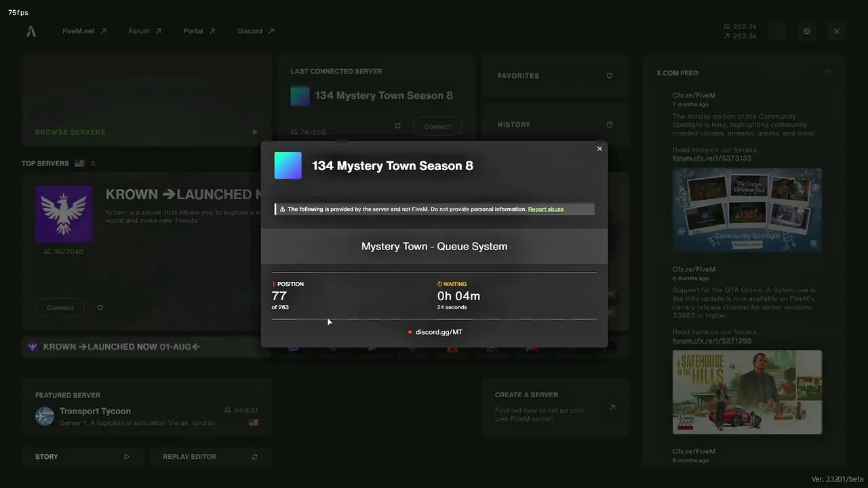Open the Discord link in top navigation
868x488 pixels.
(256, 31)
